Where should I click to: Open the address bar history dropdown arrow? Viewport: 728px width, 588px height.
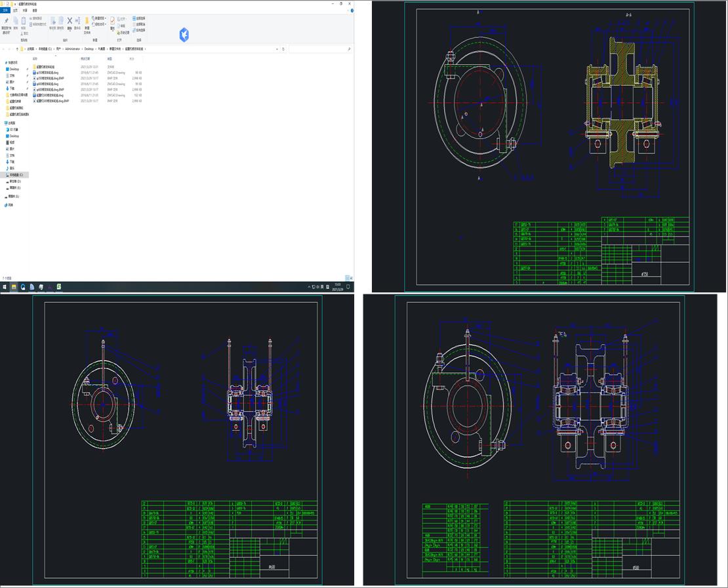(277, 49)
